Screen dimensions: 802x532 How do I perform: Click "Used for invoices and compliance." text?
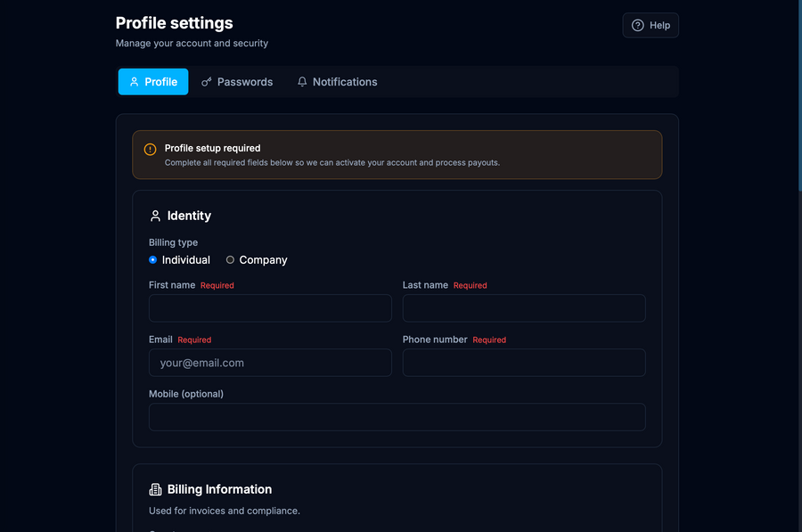[224, 511]
